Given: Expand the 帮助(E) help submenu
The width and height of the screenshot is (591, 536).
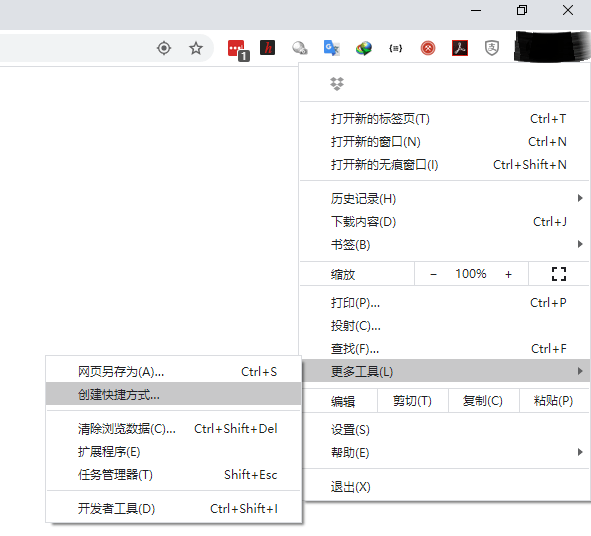Looking at the screenshot, I should coord(446,452).
